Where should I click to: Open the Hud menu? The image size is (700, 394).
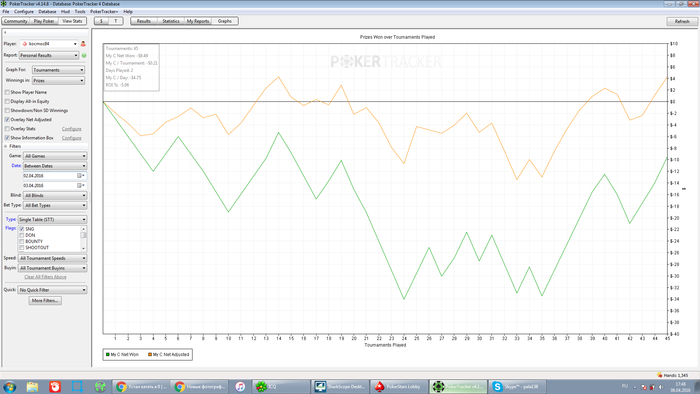tap(65, 12)
